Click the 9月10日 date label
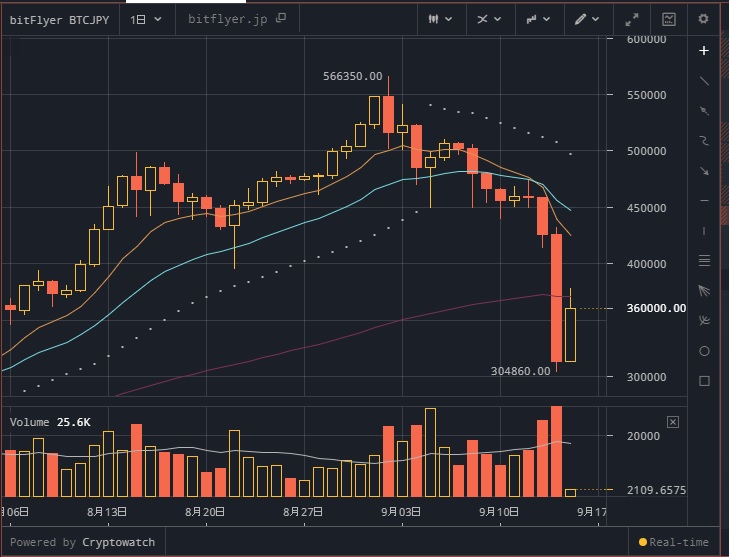Screen dimensions: 729x557 pos(499,512)
